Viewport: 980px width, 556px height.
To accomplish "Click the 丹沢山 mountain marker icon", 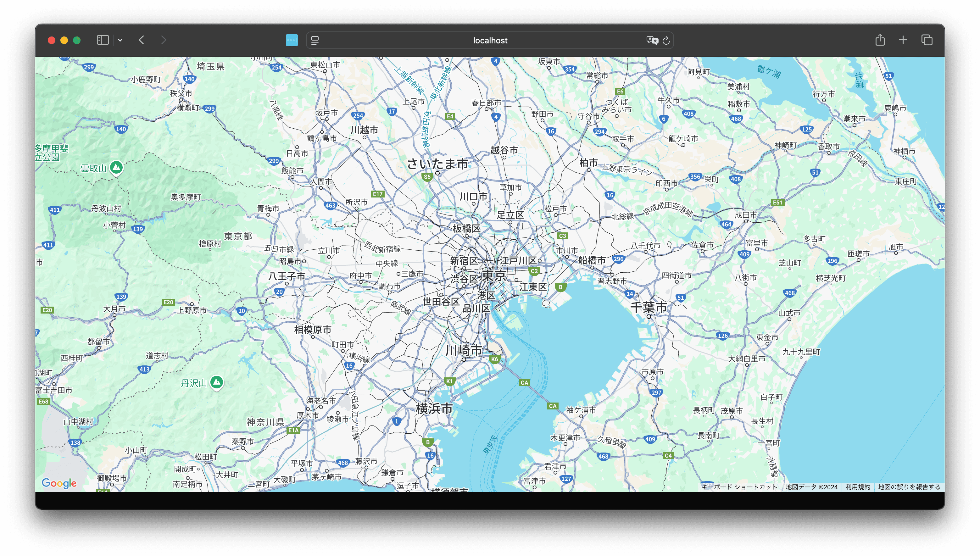I will point(217,382).
